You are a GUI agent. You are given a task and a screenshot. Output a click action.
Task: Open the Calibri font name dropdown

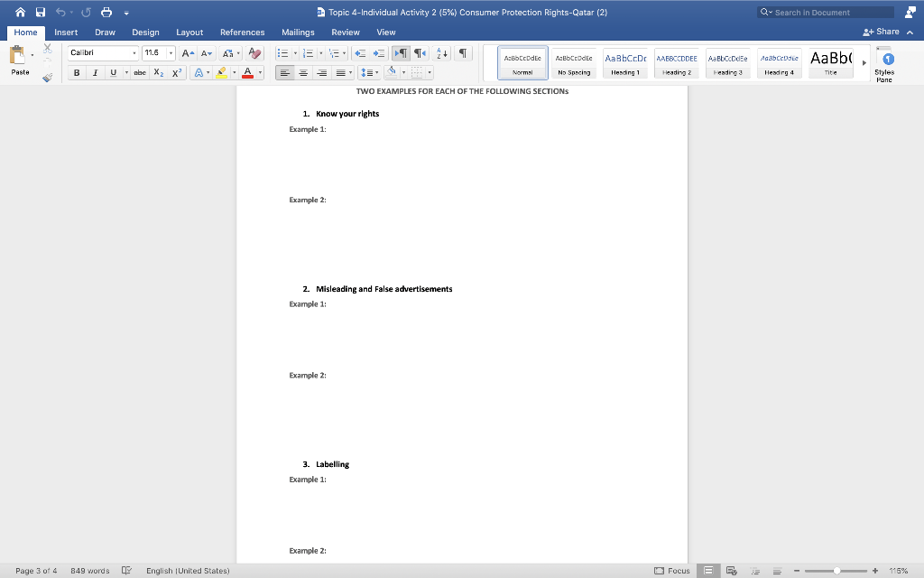pyautogui.click(x=134, y=53)
